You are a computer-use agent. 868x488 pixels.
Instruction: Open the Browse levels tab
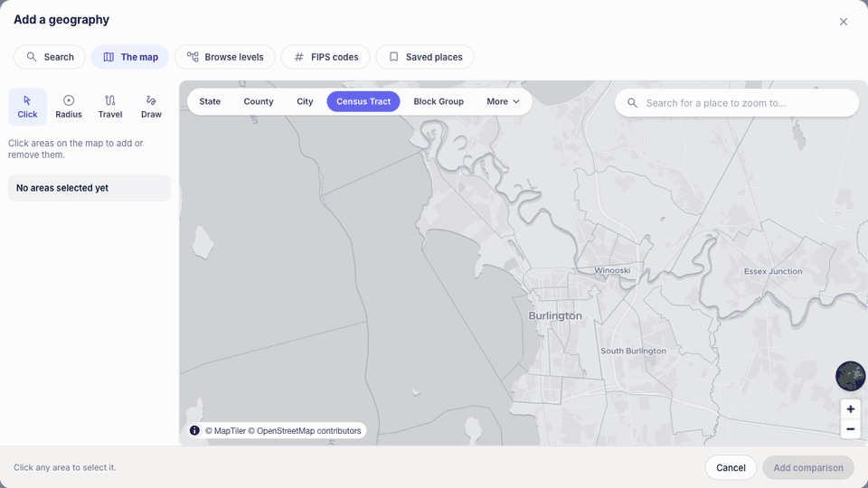(225, 57)
